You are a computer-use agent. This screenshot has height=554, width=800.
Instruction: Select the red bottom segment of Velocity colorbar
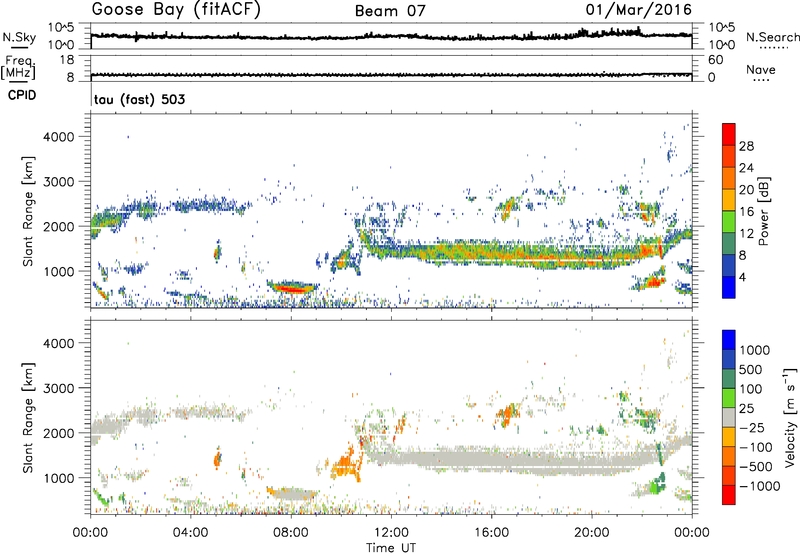729,495
